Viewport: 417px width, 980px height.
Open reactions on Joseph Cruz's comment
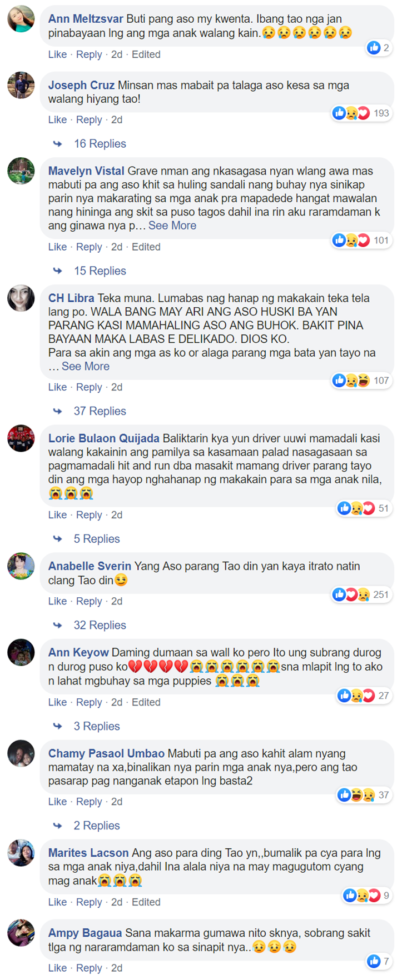click(x=361, y=113)
